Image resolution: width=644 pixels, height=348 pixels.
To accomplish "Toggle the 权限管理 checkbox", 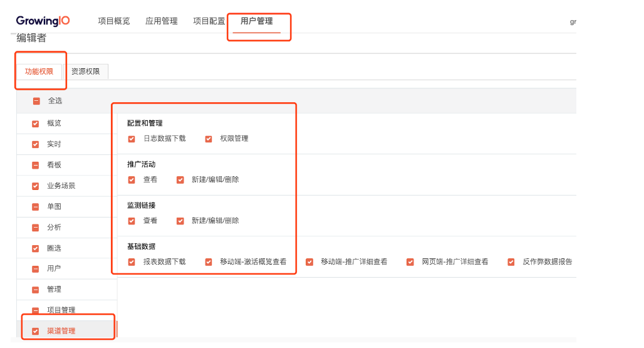I will (209, 139).
